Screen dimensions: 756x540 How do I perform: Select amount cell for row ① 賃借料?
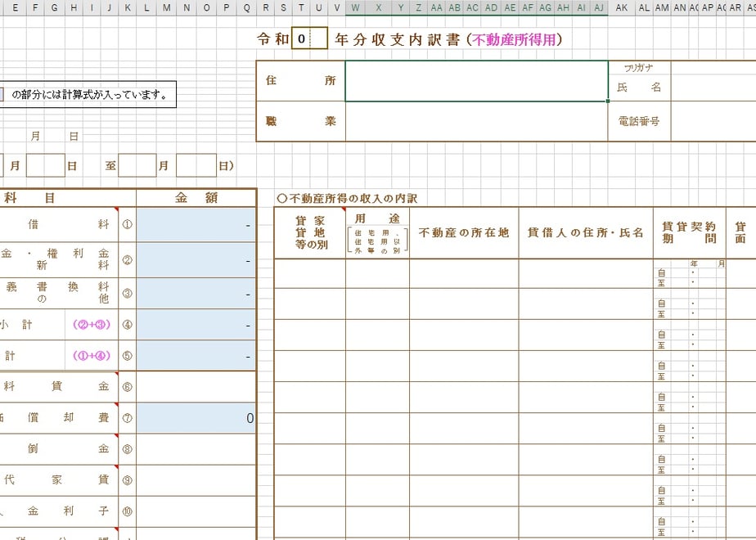pyautogui.click(x=196, y=225)
